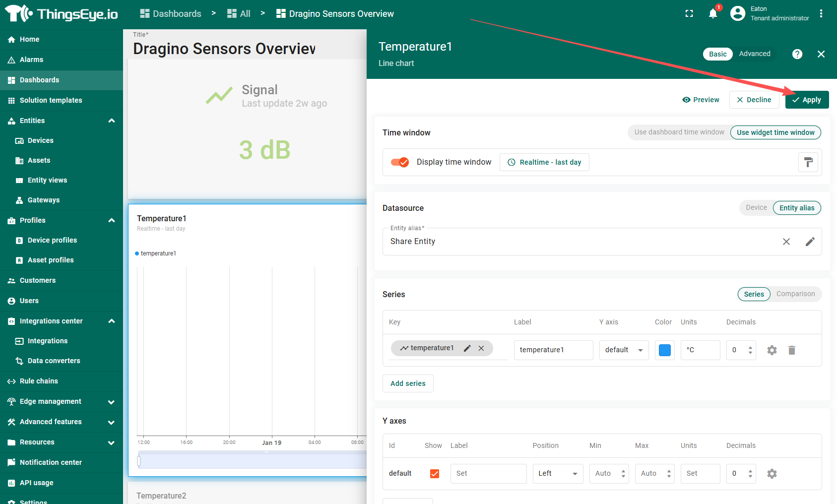
Task: Toggle Display time window switch off
Action: click(400, 162)
